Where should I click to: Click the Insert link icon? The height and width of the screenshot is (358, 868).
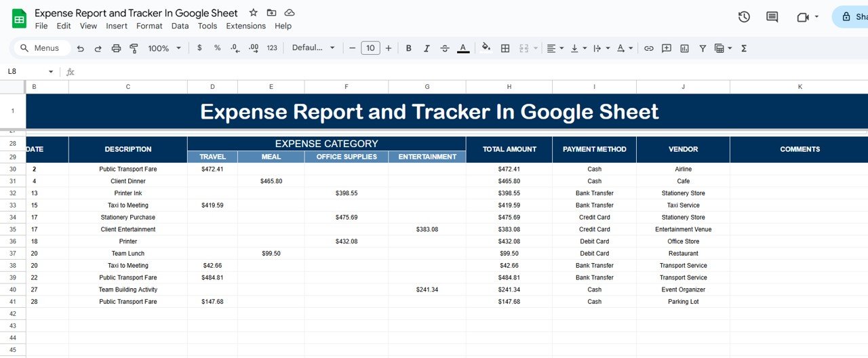(649, 48)
